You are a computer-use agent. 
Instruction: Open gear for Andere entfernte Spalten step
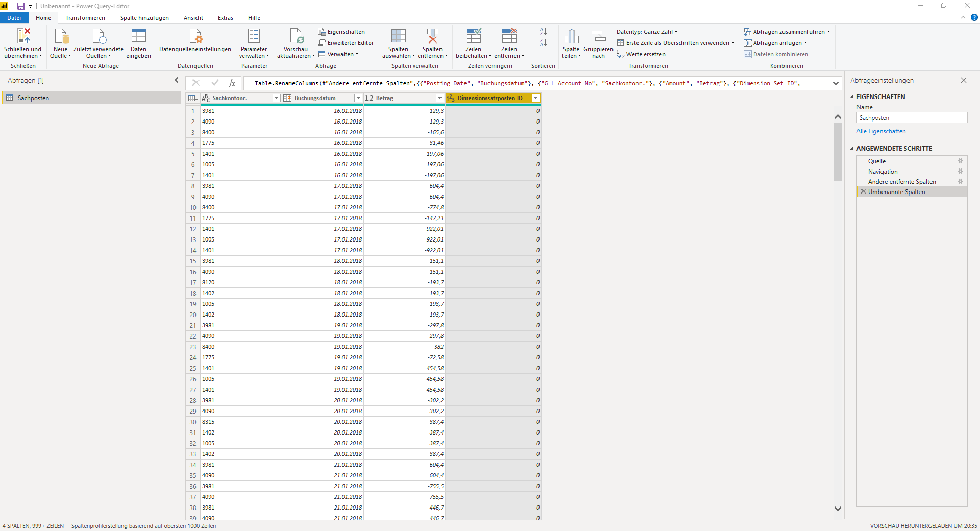960,181
